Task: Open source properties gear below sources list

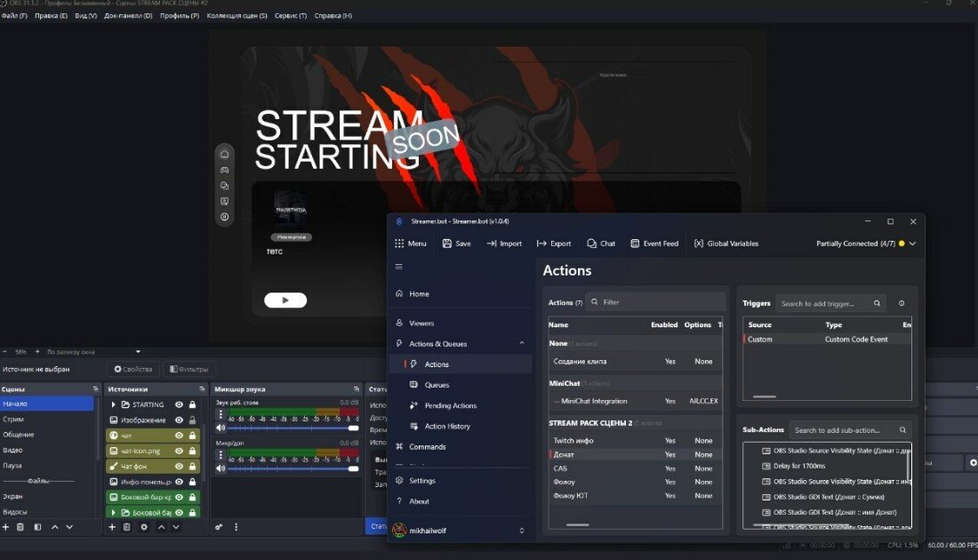Action: (144, 528)
